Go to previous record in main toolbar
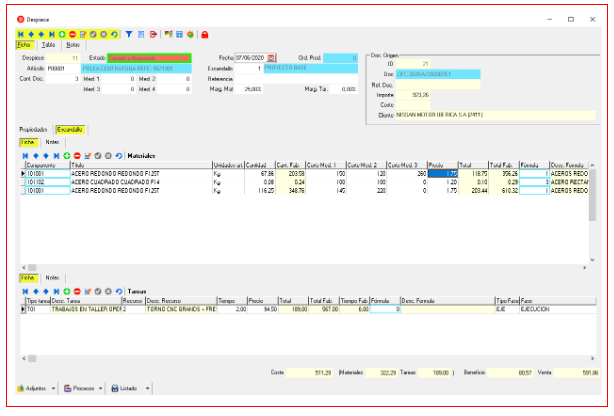 (31, 34)
